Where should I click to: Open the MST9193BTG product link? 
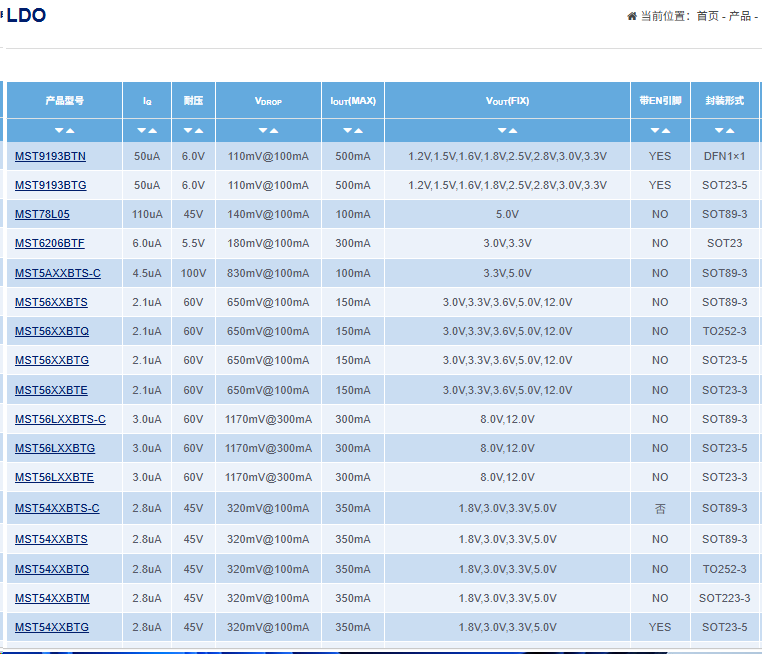click(51, 185)
